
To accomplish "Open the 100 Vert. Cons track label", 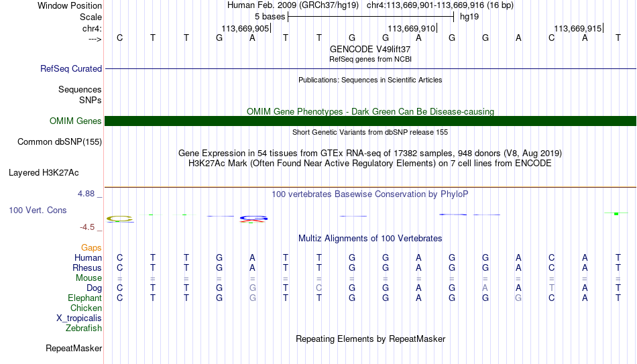I will tap(38, 210).
